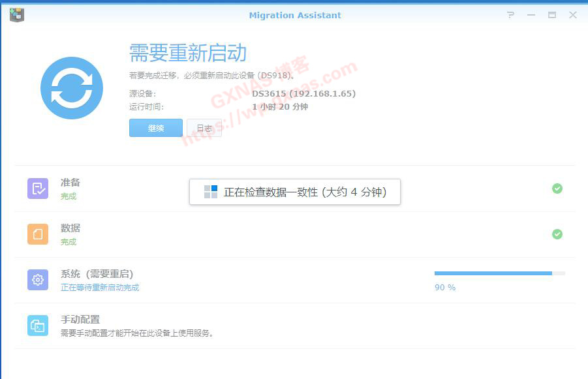
Task: Click the 手动配置 terminal icon
Action: (x=38, y=326)
